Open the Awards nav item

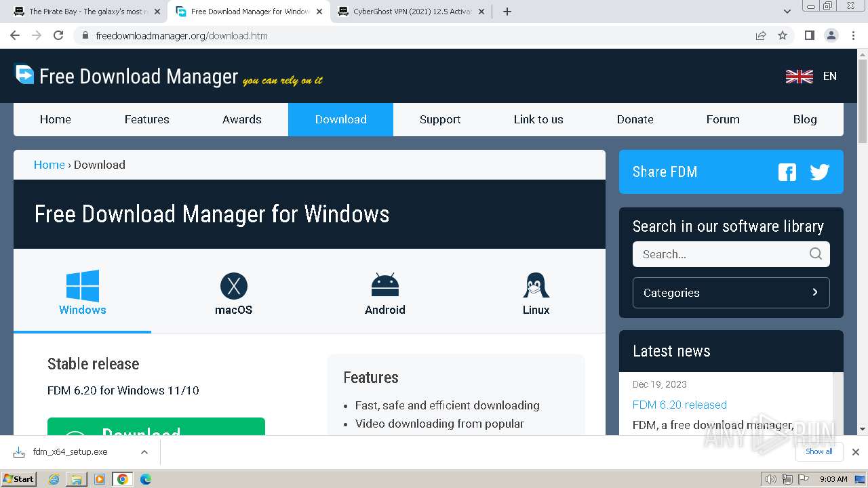coord(242,119)
